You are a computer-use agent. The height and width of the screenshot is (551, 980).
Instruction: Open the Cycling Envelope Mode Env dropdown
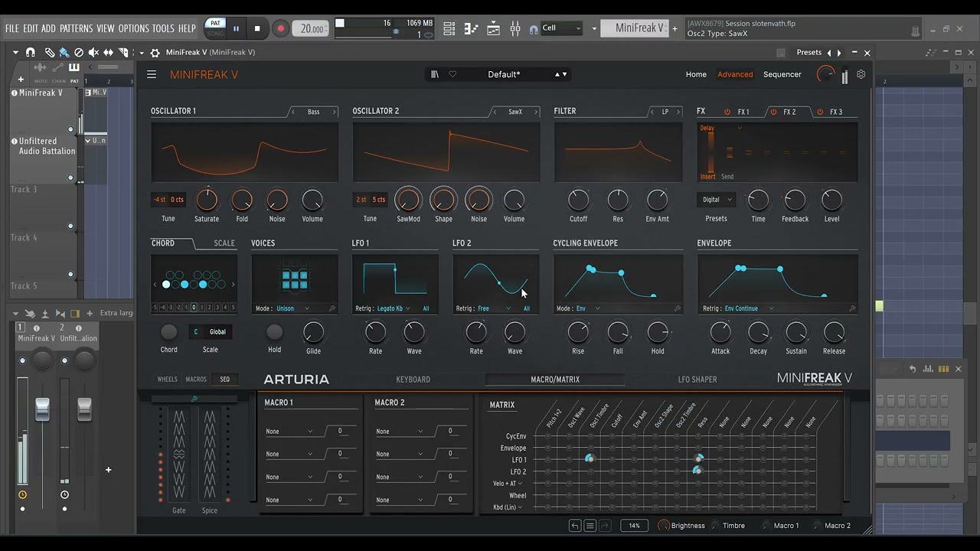coord(588,308)
